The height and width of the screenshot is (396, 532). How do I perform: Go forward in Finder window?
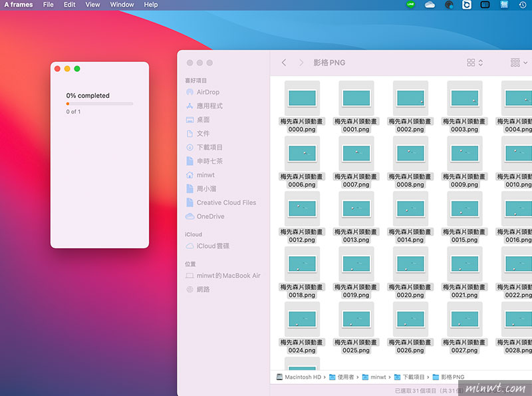click(301, 63)
